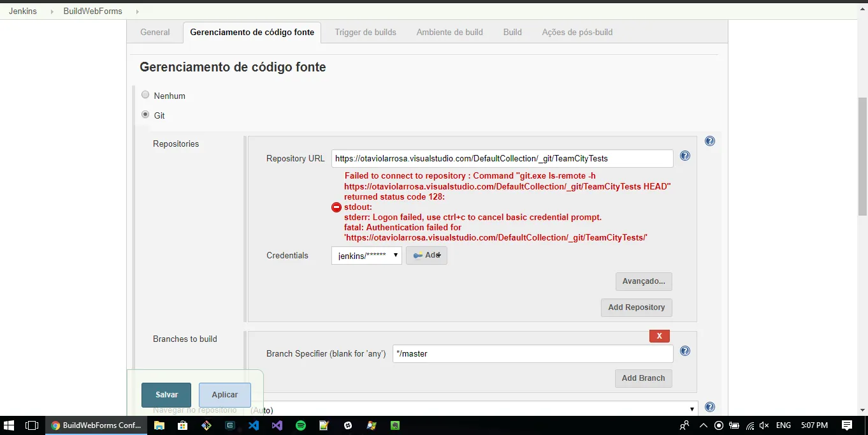Expand the breadcrumb arrow after BuildWebForms
This screenshot has height=435, width=868.
point(137,11)
